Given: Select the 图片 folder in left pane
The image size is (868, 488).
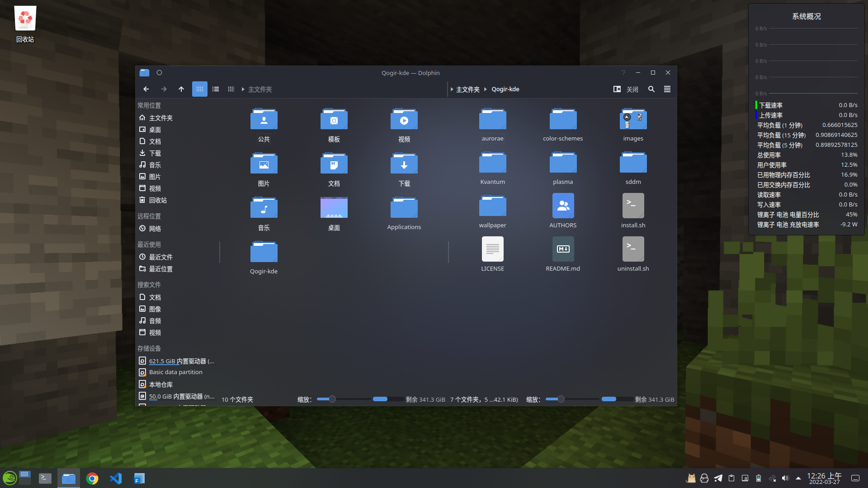Looking at the screenshot, I should (x=264, y=164).
